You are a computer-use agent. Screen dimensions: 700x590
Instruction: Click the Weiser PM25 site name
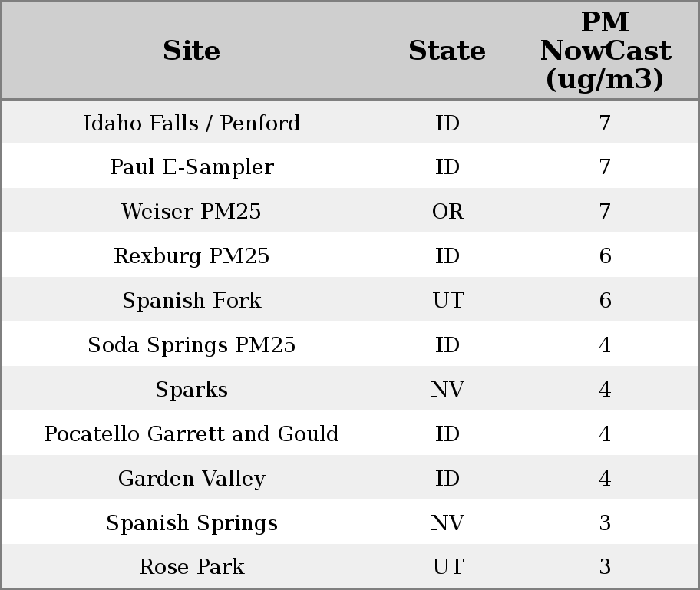coord(191,212)
